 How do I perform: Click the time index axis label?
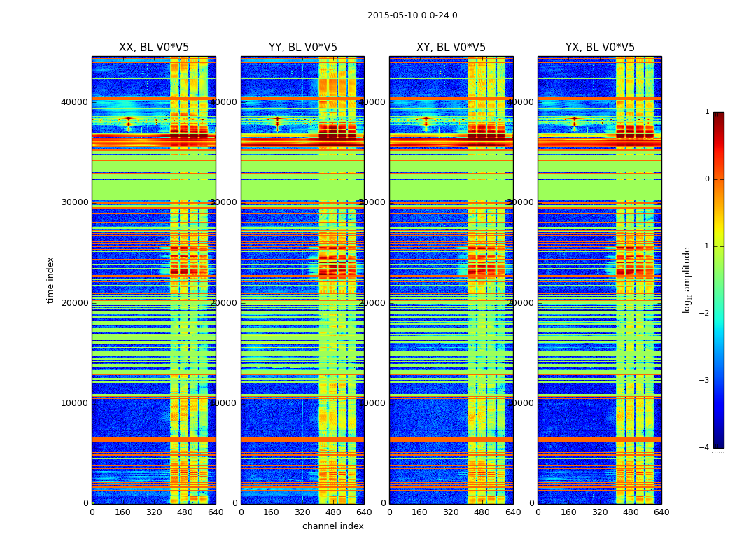coord(50,280)
